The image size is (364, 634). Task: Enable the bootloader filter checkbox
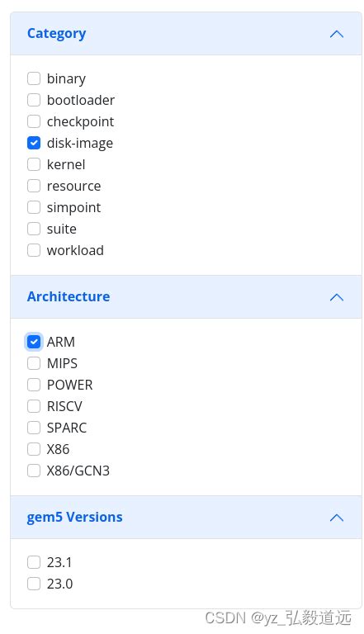(34, 100)
